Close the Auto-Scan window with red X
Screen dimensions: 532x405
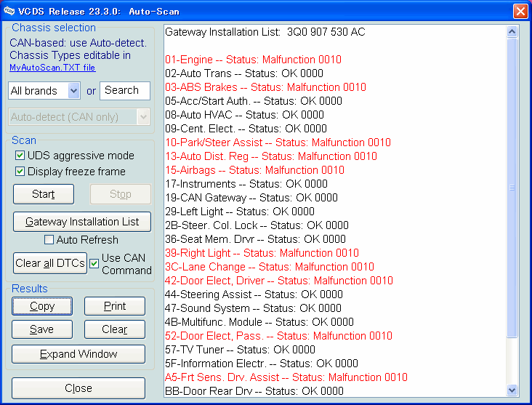(x=520, y=11)
